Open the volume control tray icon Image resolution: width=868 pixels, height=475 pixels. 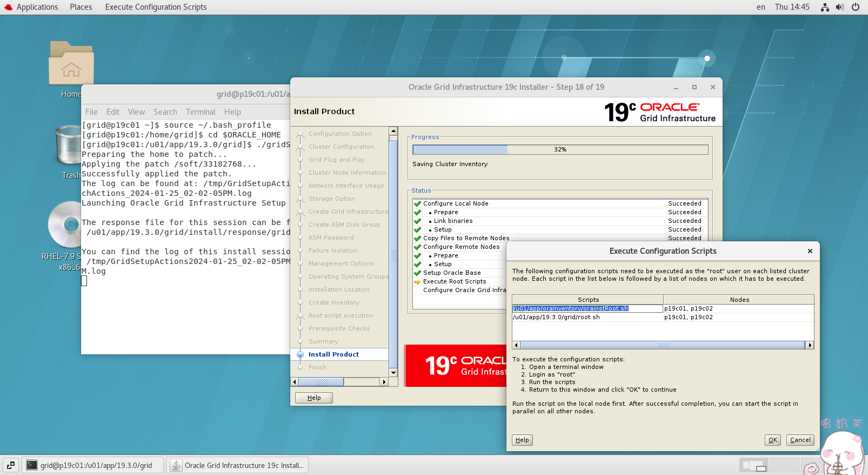pos(840,7)
